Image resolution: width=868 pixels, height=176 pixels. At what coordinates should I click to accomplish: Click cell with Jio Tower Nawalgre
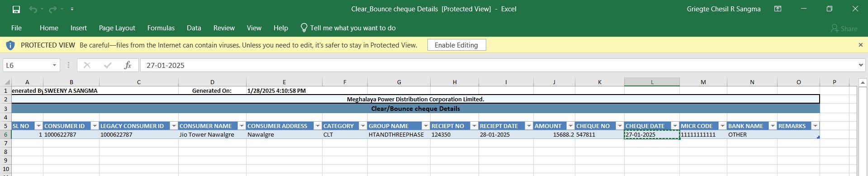(x=212, y=134)
